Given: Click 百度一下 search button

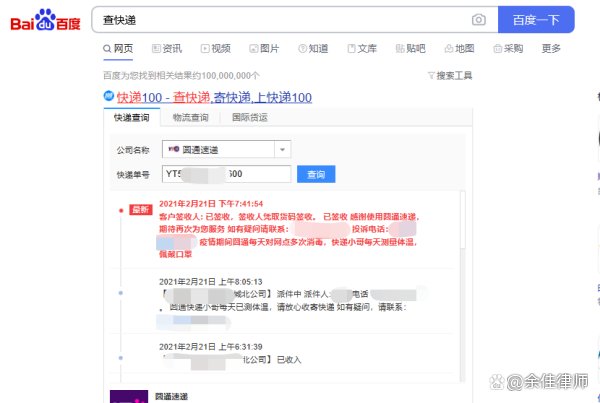Looking at the screenshot, I should (x=536, y=20).
